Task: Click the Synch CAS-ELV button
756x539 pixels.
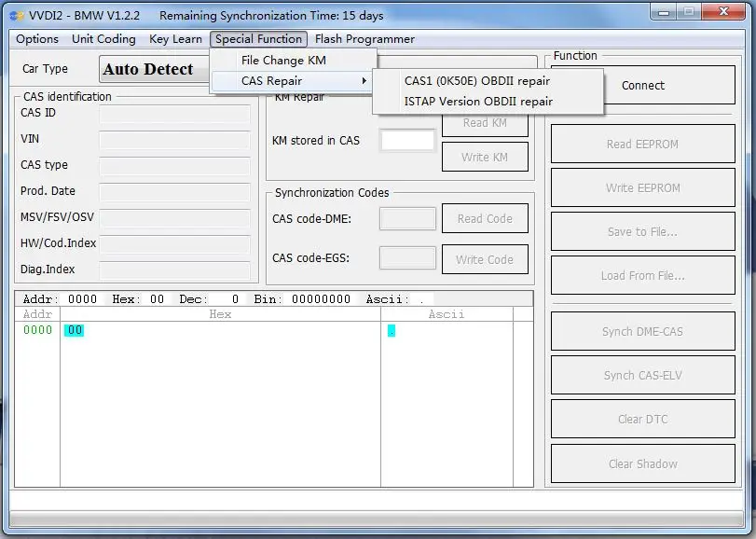Action: click(x=642, y=375)
